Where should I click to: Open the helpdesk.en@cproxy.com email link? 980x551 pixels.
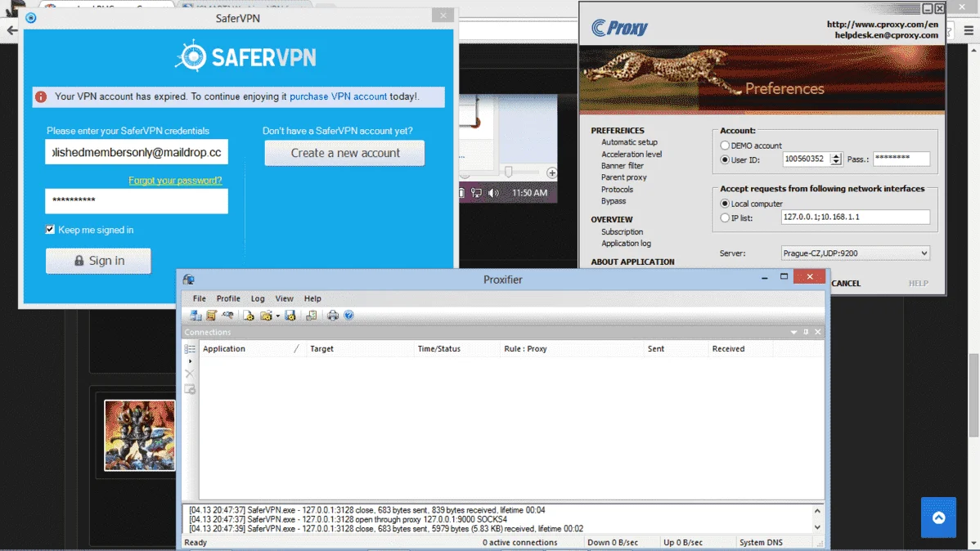886,36
